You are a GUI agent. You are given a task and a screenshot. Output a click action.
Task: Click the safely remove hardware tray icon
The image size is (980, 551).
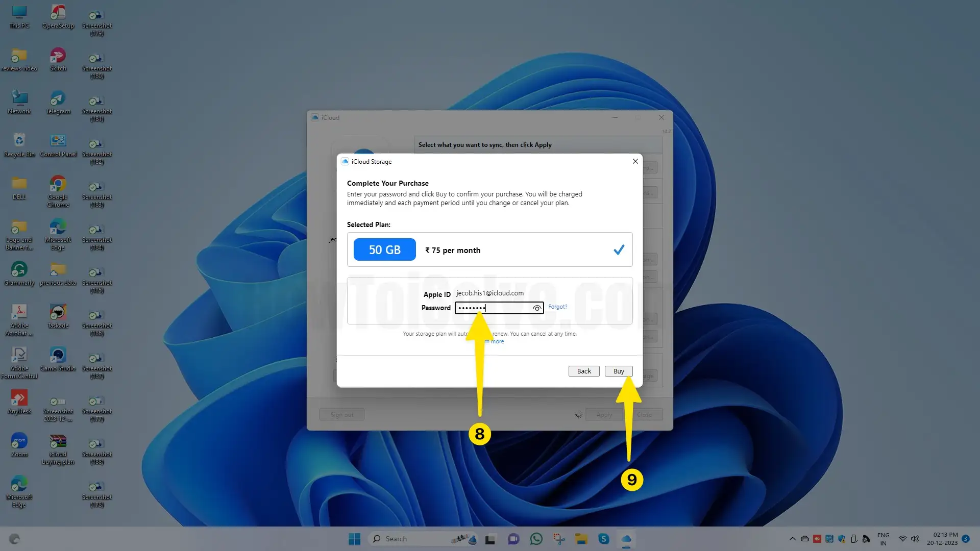tap(854, 538)
